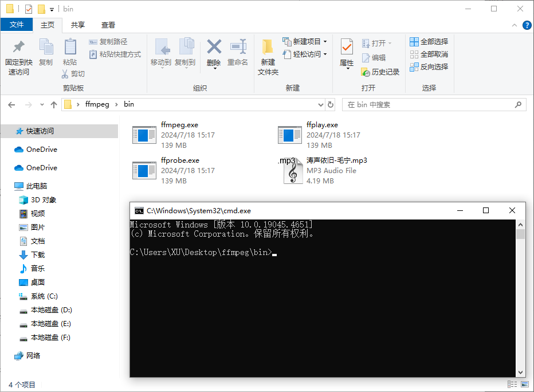
Task: Click the up-directory arrow in navigation bar
Action: (54, 105)
